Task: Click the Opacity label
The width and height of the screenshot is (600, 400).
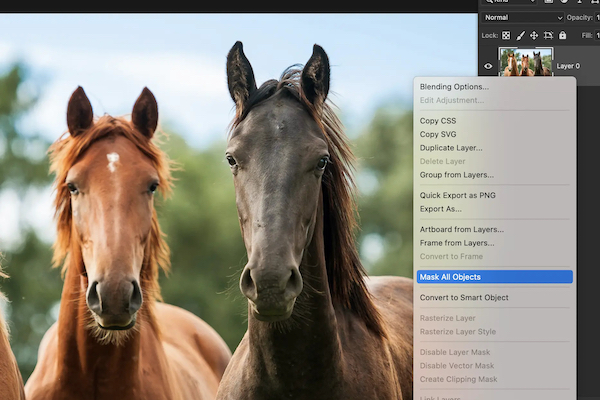Action: coord(579,18)
